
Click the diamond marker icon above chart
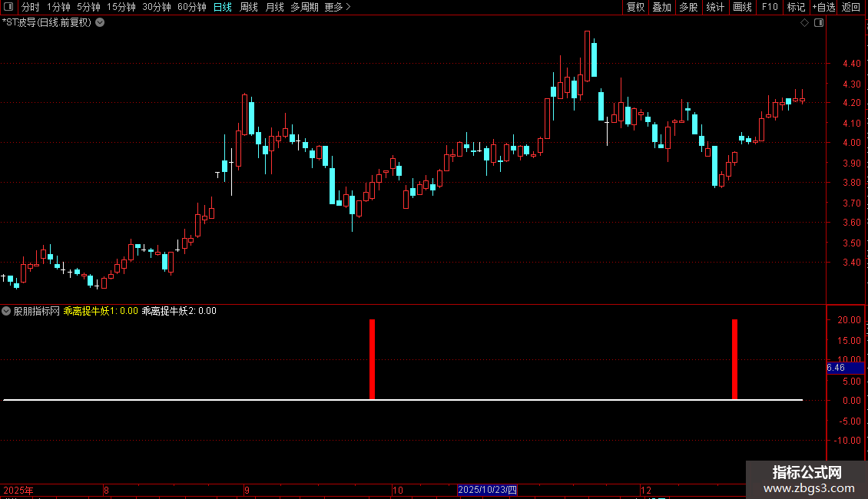(x=804, y=23)
